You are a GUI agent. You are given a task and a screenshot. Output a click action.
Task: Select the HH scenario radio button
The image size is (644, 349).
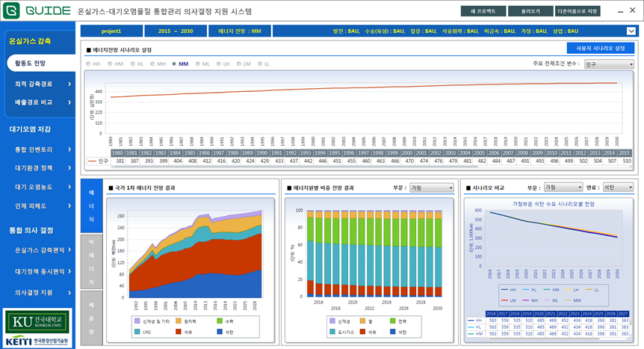point(88,64)
